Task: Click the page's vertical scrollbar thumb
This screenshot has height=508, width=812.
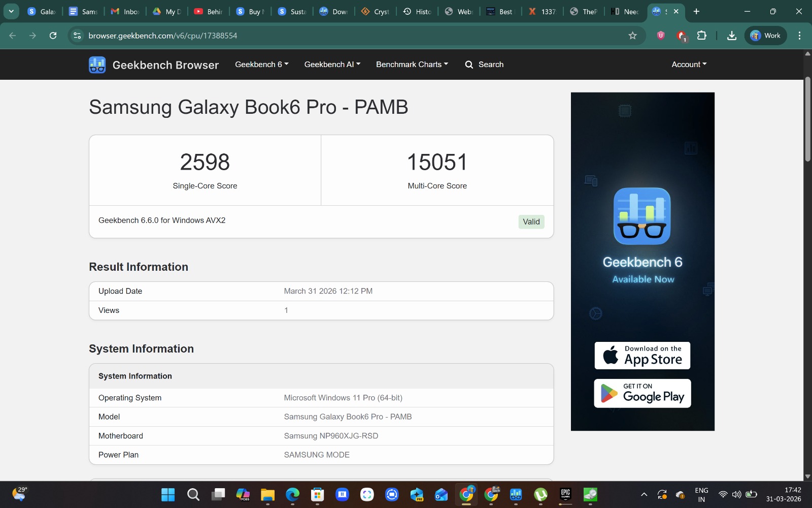Action: (807, 119)
